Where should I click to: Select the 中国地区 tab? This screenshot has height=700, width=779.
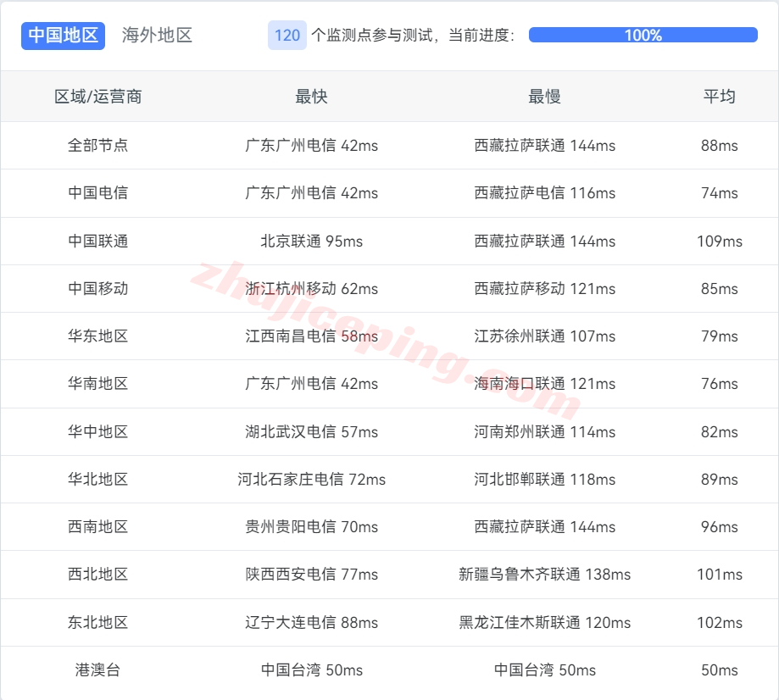63,36
